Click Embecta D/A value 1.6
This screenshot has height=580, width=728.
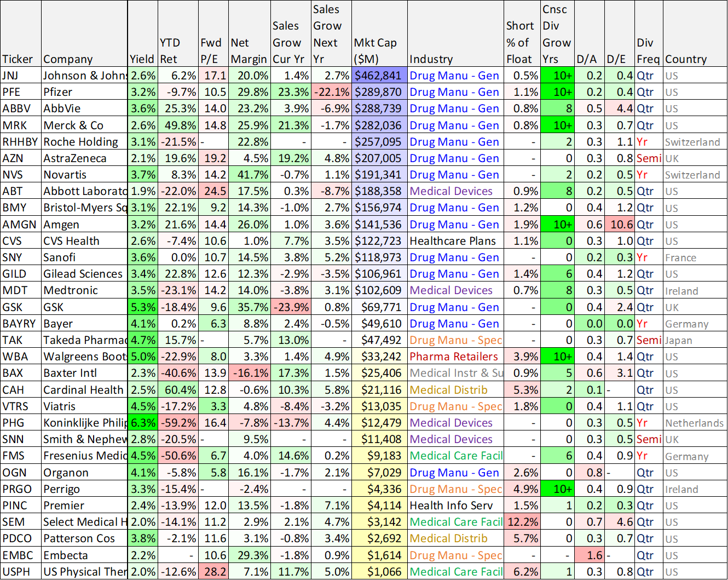[590, 555]
